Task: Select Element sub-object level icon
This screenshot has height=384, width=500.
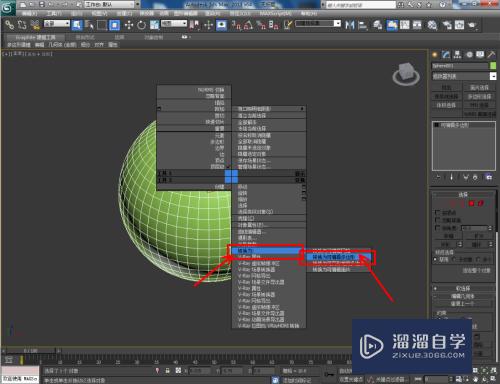Action: pyautogui.click(x=480, y=203)
